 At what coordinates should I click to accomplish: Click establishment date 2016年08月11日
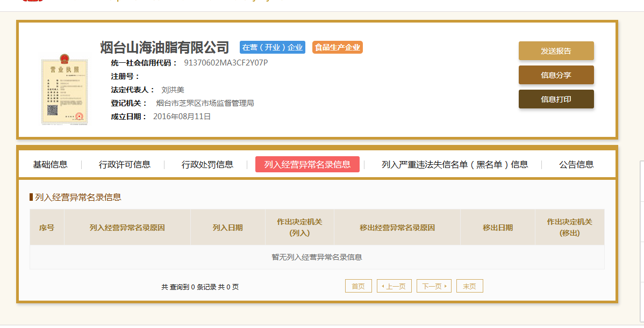(182, 116)
